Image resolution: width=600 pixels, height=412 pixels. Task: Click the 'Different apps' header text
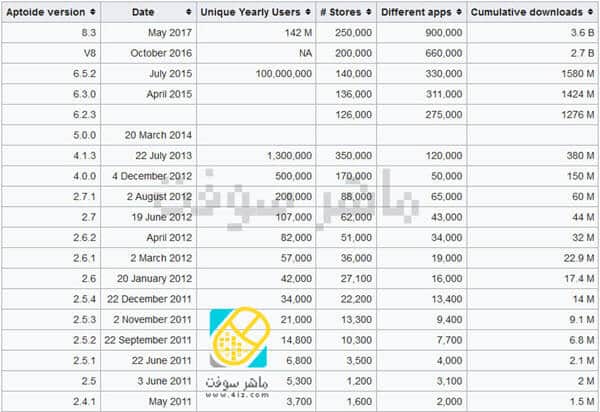[416, 12]
